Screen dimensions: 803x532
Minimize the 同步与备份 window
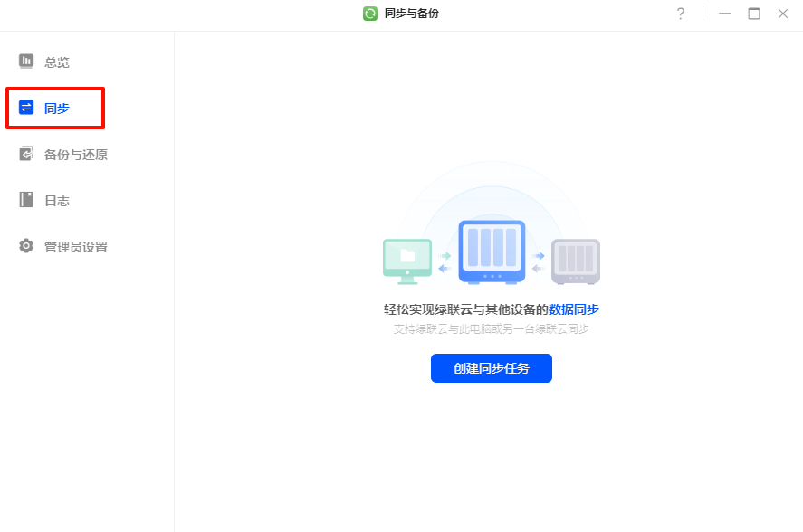click(x=725, y=14)
